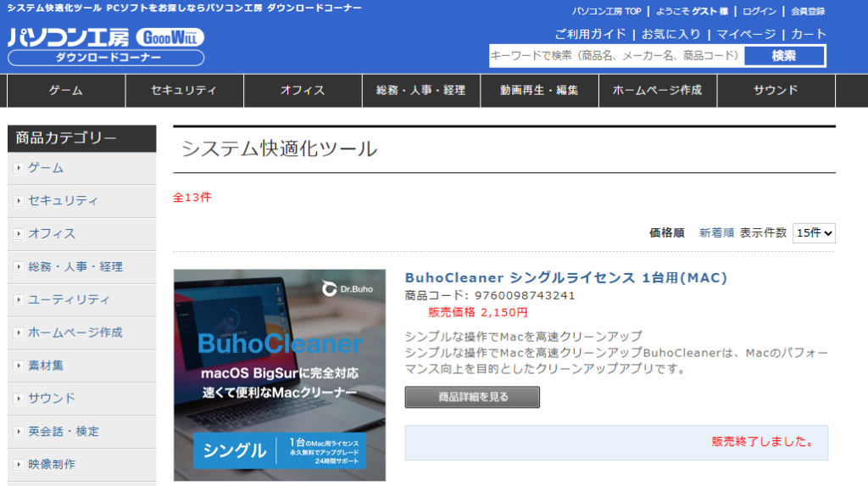Image resolution: width=868 pixels, height=486 pixels.
Task: Click the arrow icon beside オフィス category
Action: (x=19, y=234)
